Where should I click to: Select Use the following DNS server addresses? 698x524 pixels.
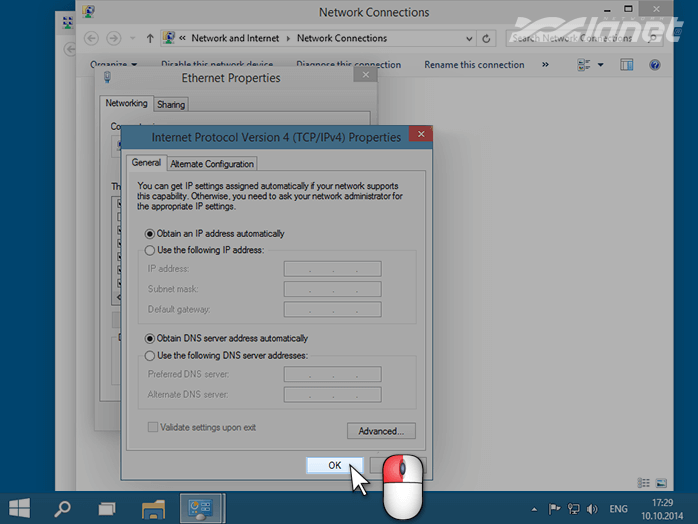point(151,355)
